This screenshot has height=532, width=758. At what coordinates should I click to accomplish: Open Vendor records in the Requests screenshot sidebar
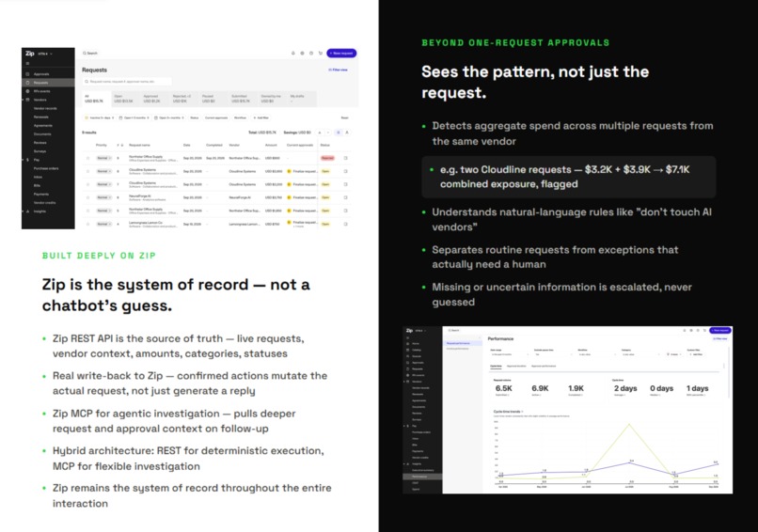pyautogui.click(x=45, y=108)
